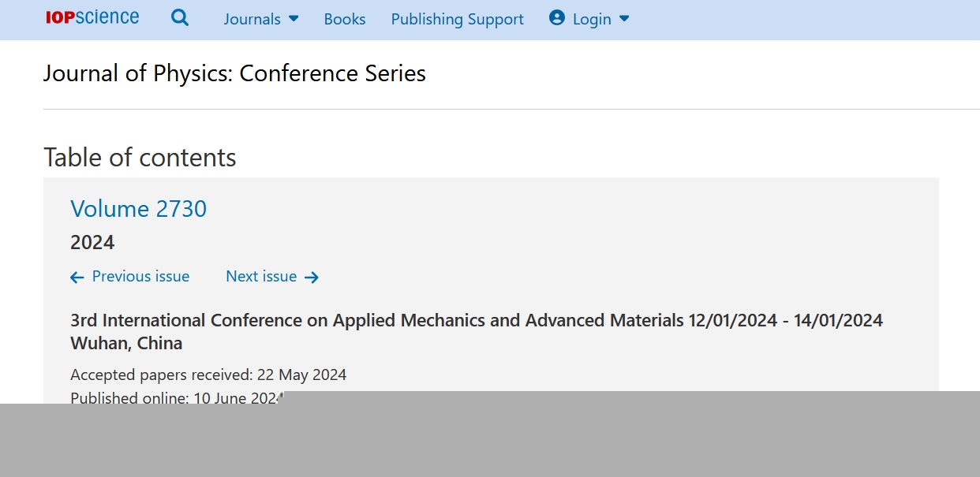The width and height of the screenshot is (980, 477).
Task: Expand the Journals dropdown caret
Action: pyautogui.click(x=294, y=18)
